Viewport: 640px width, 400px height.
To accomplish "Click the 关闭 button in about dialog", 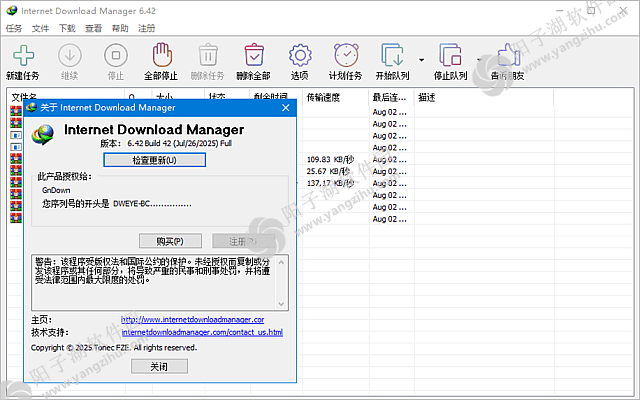I will (159, 367).
